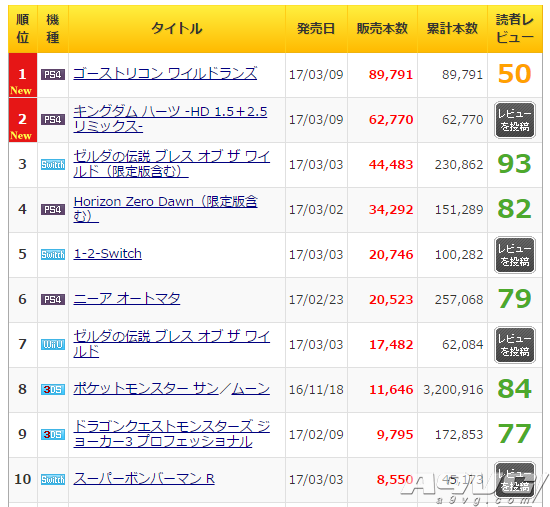Click review score 79 for ニーア オートマタ
The width and height of the screenshot is (550, 507).
[515, 299]
